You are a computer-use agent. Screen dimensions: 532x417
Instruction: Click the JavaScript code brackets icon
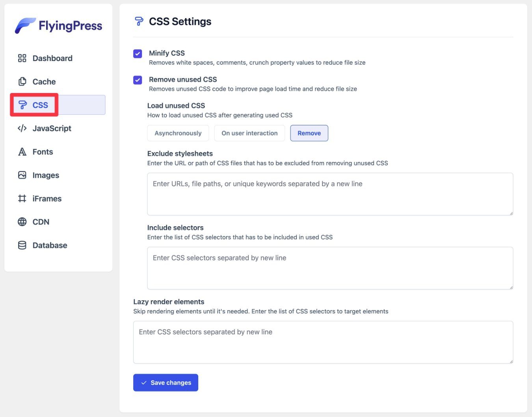click(22, 128)
